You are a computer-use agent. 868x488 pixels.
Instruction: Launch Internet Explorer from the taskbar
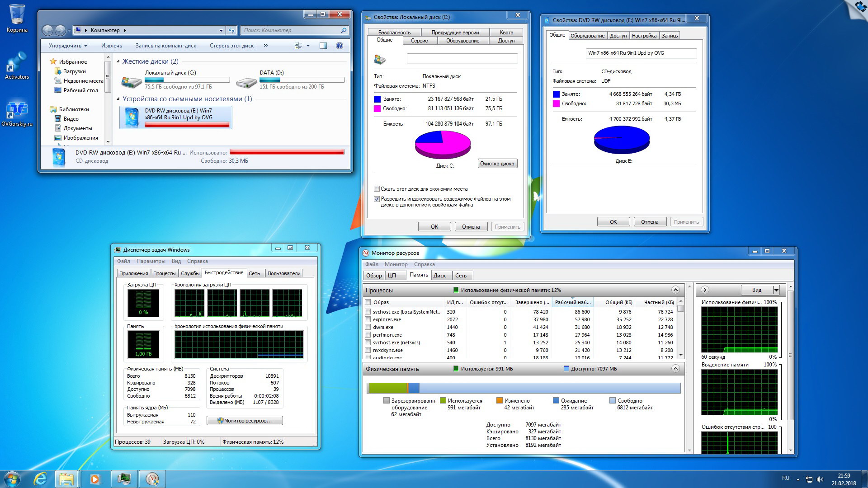click(41, 479)
